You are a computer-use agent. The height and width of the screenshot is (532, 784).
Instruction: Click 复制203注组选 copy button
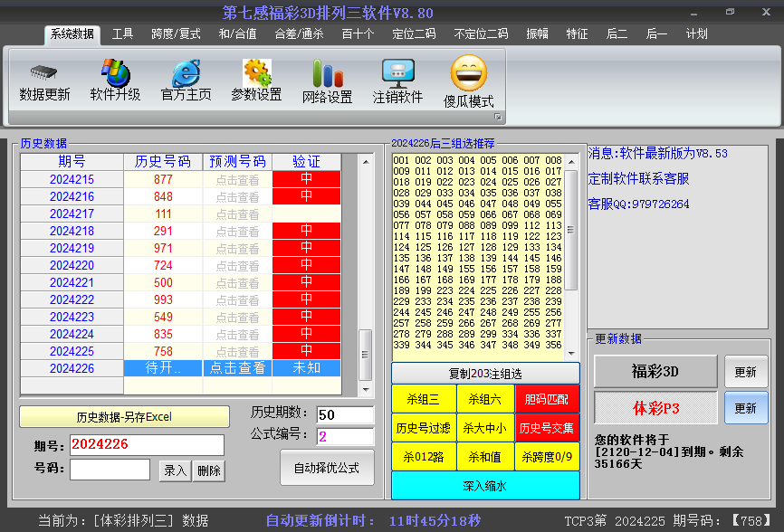pos(485,374)
